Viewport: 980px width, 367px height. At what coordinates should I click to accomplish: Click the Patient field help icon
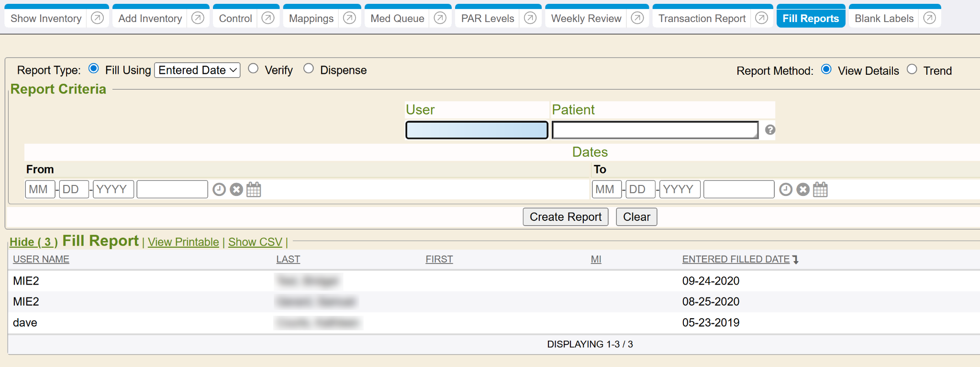coord(770,130)
